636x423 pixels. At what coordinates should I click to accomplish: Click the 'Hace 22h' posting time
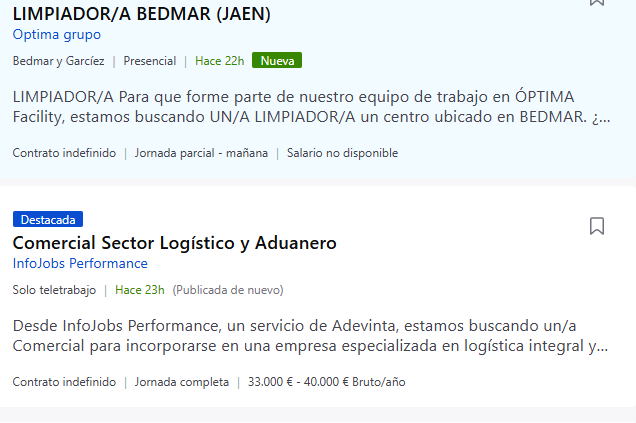220,61
